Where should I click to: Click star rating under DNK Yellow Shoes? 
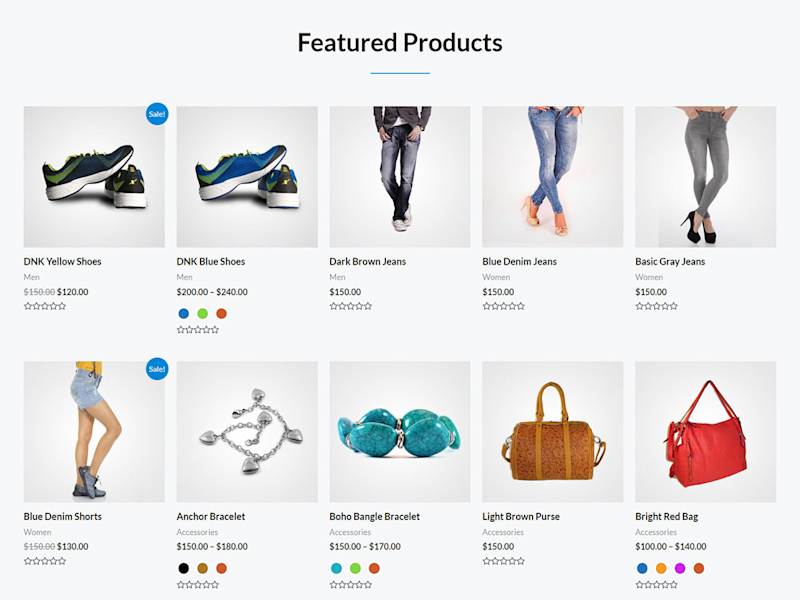coord(45,306)
